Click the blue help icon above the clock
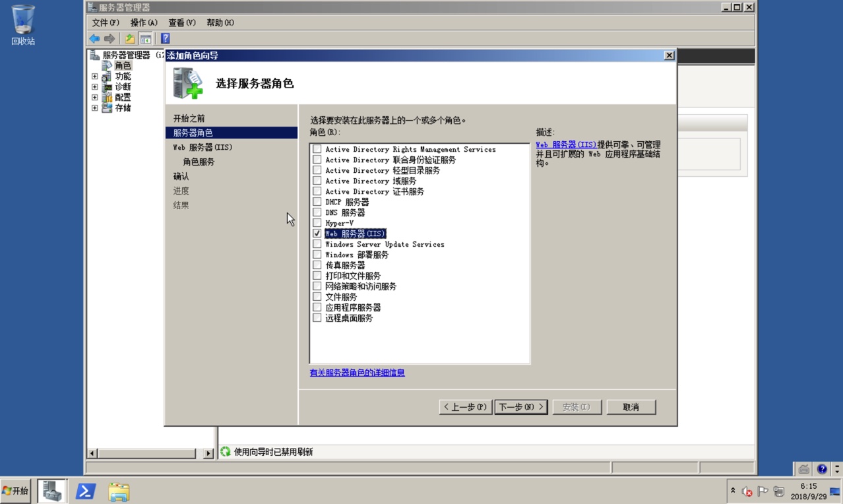Image resolution: width=843 pixels, height=504 pixels. tap(822, 469)
